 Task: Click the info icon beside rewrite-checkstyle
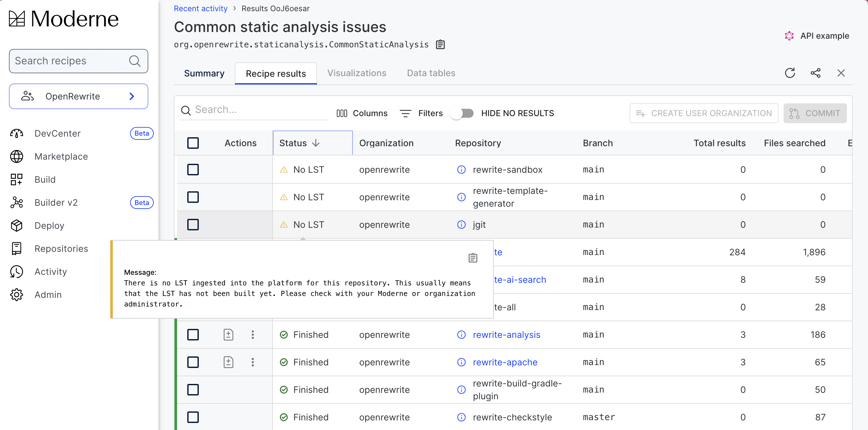[x=461, y=418]
